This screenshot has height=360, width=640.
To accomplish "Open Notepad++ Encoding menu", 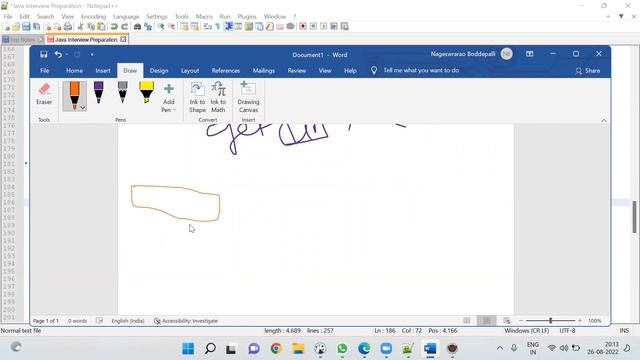I will [93, 16].
